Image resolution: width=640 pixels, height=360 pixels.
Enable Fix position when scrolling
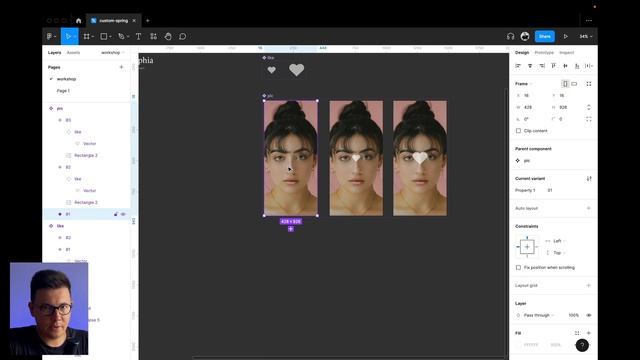(518, 267)
